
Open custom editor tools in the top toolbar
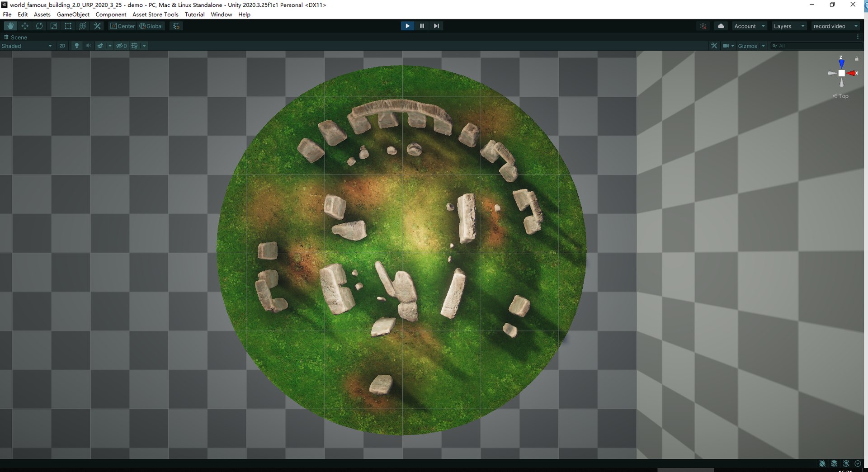[97, 26]
